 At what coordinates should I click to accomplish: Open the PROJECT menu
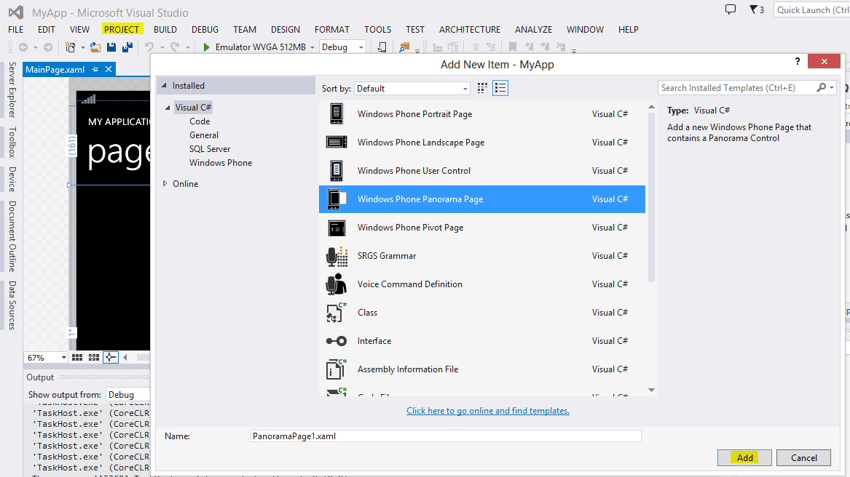[121, 30]
